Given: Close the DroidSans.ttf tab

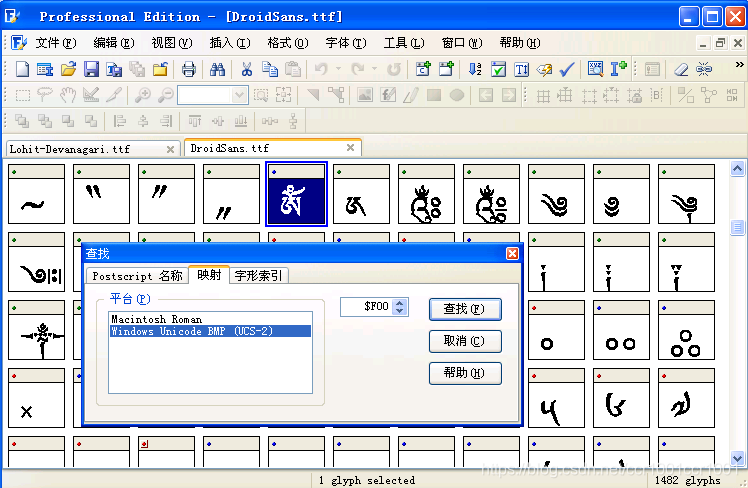Looking at the screenshot, I should [x=350, y=147].
